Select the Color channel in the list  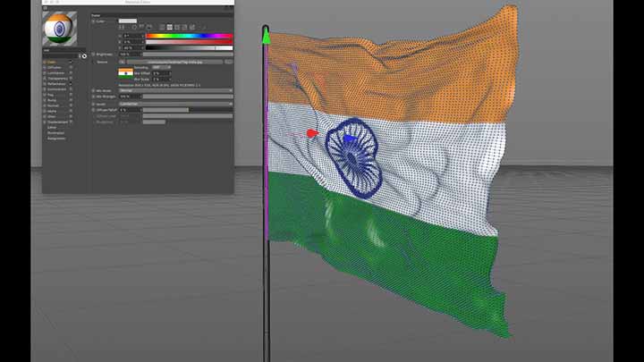point(52,62)
